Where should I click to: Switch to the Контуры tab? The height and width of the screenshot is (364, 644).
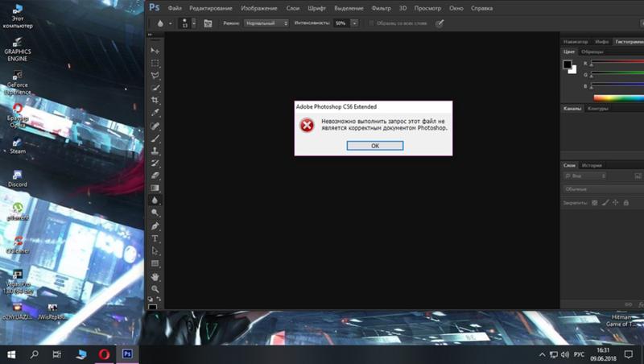[x=597, y=109]
